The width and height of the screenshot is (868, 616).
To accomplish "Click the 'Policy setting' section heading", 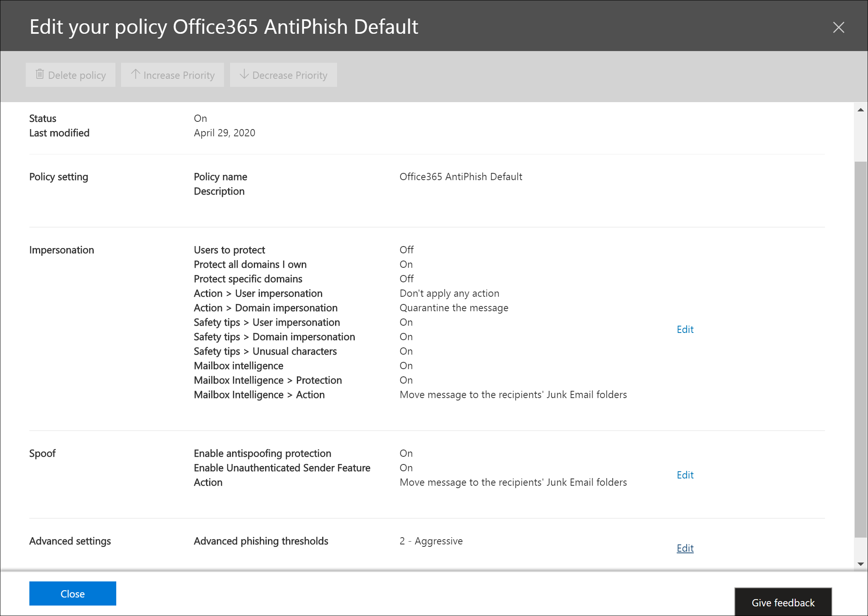I will (x=59, y=177).
